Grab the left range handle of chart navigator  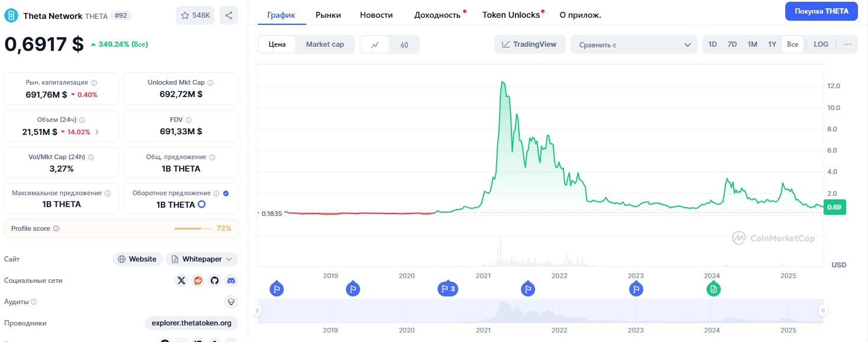coord(257,311)
